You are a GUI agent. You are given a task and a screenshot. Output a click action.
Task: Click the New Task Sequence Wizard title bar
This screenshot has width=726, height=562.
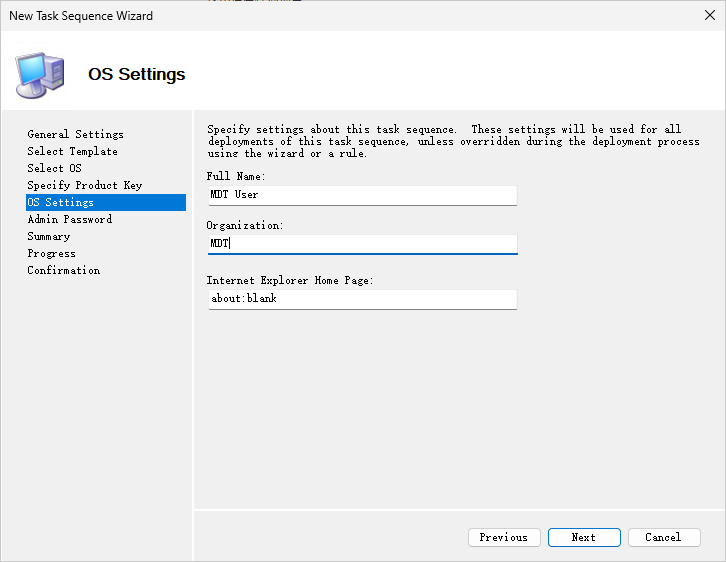point(300,16)
